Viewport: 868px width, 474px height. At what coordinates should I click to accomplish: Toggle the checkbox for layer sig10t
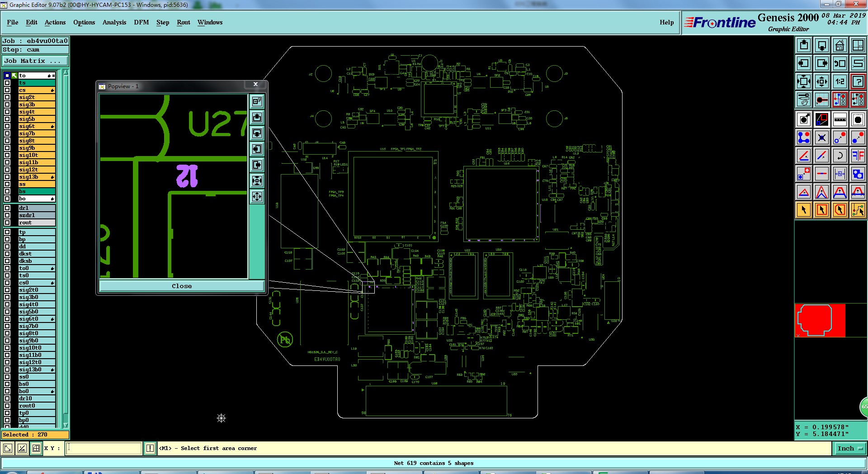pyautogui.click(x=7, y=155)
